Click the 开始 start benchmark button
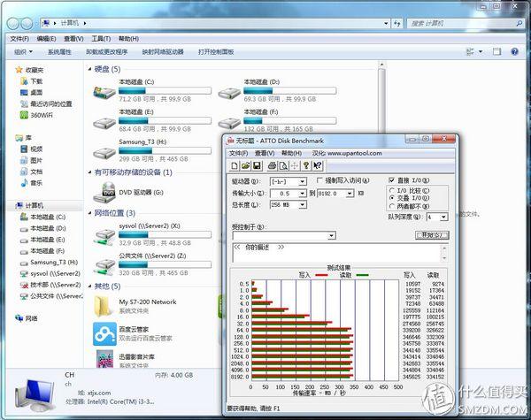Image resolution: width=531 pixels, height=420 pixels. 431,235
